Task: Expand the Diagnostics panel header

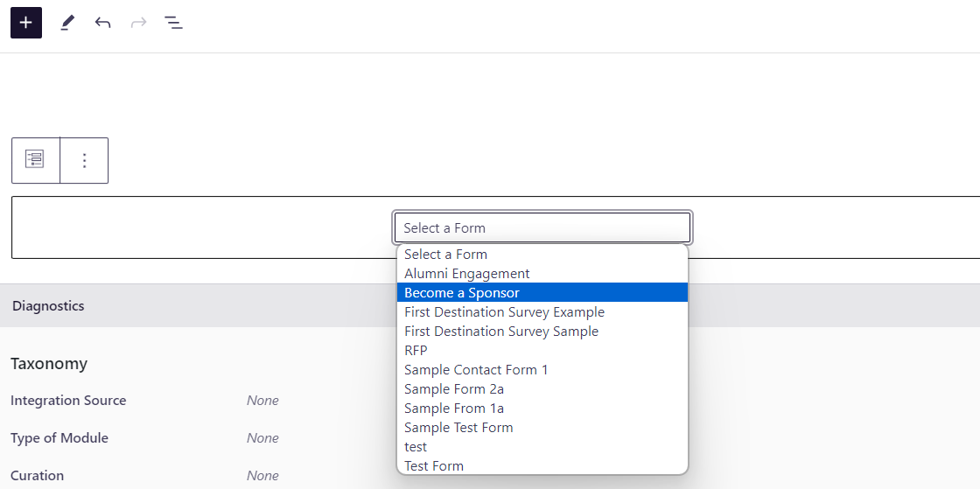Action: pos(49,306)
